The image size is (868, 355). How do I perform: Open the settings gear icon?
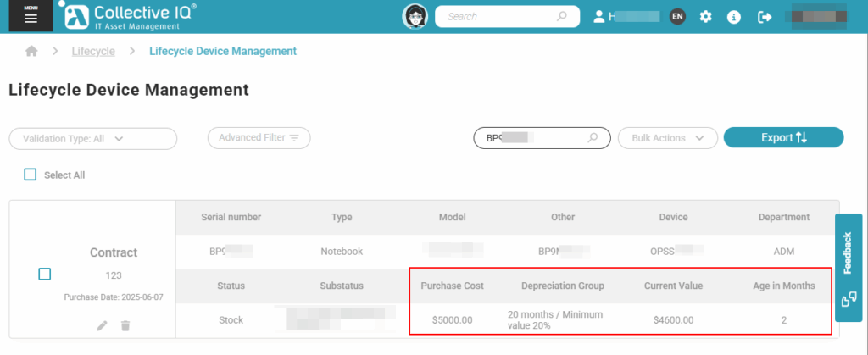tap(705, 17)
